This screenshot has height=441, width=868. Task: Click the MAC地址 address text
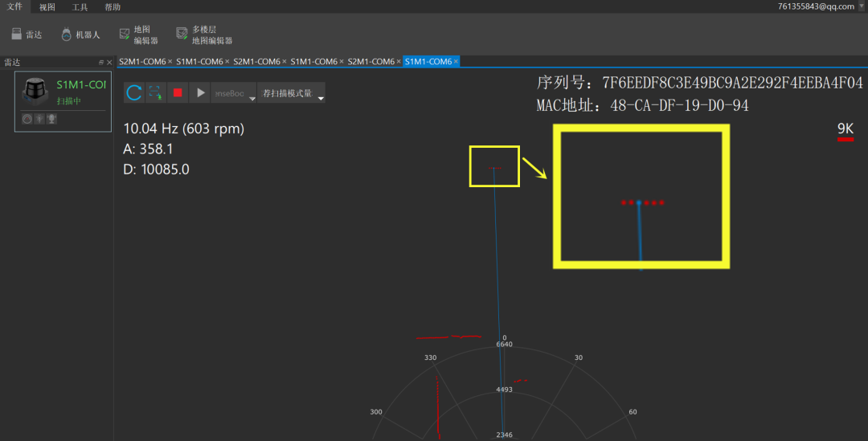point(642,105)
